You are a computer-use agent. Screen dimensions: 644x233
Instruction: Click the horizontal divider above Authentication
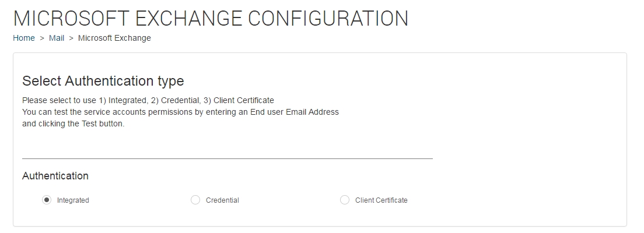pyautogui.click(x=228, y=158)
